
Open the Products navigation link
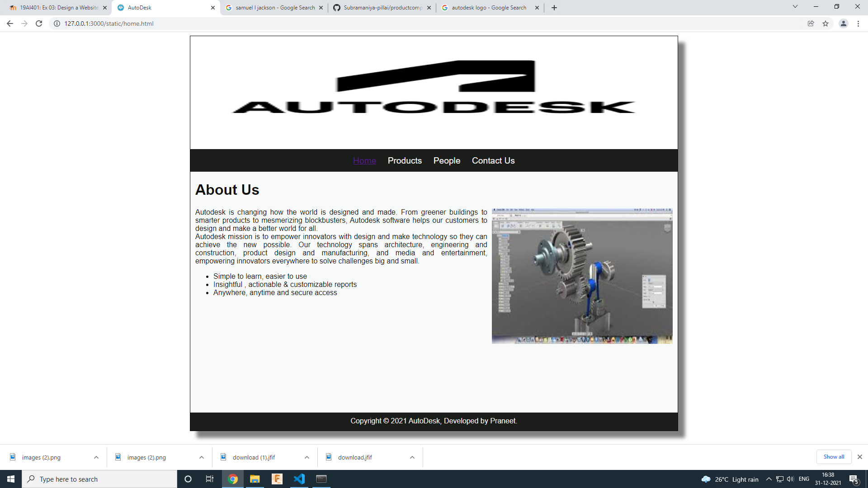point(405,160)
